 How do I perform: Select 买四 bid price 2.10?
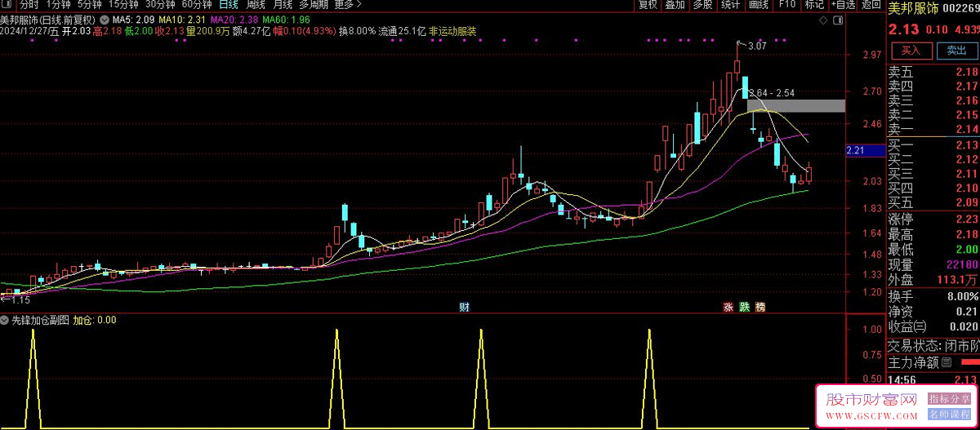coord(933,188)
